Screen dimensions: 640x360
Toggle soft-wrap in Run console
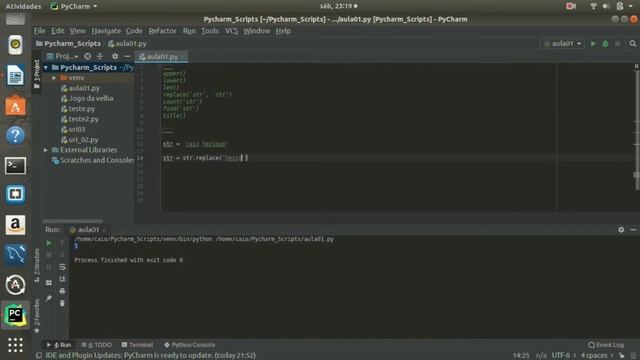(62, 267)
